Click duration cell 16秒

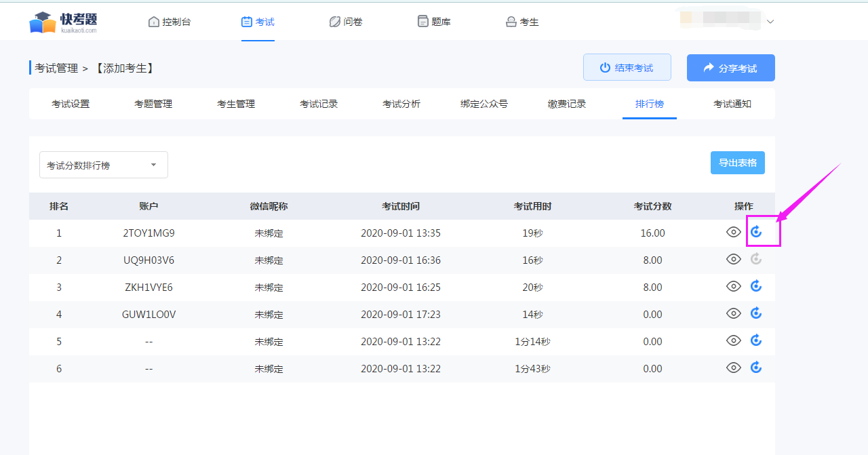click(532, 260)
